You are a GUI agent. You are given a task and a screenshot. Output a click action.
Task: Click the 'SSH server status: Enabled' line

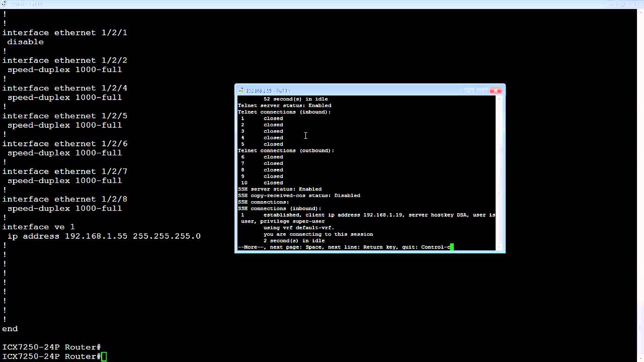[x=279, y=189]
